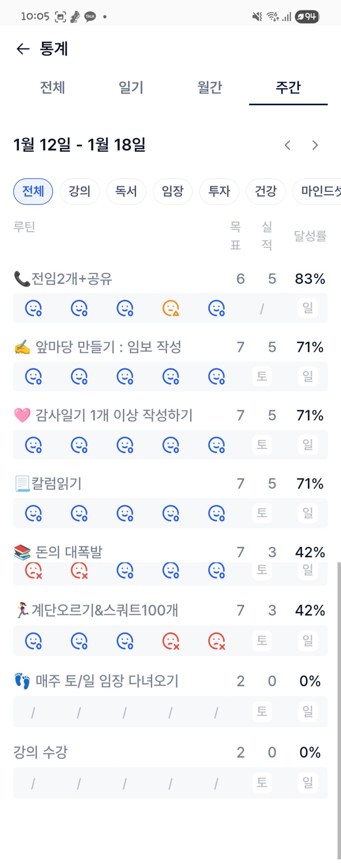341x868 pixels.
Task: Switch to the 월간 tab
Action: [x=210, y=88]
